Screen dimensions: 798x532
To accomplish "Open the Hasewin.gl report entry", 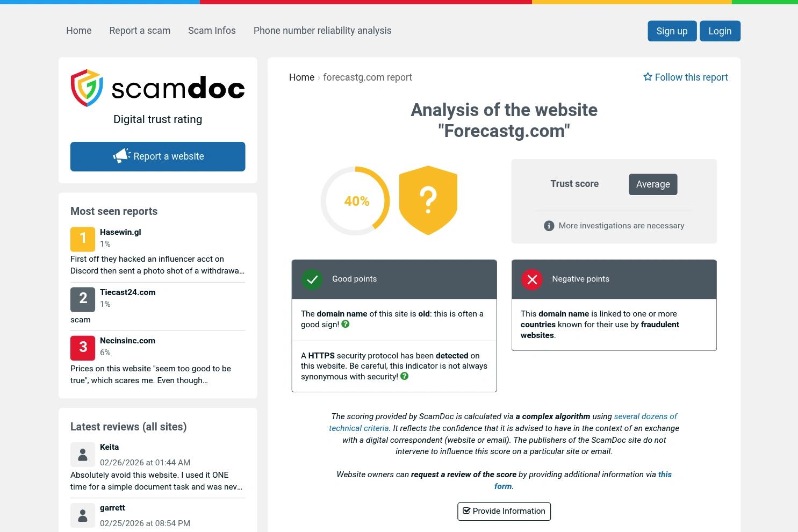I will (x=120, y=232).
